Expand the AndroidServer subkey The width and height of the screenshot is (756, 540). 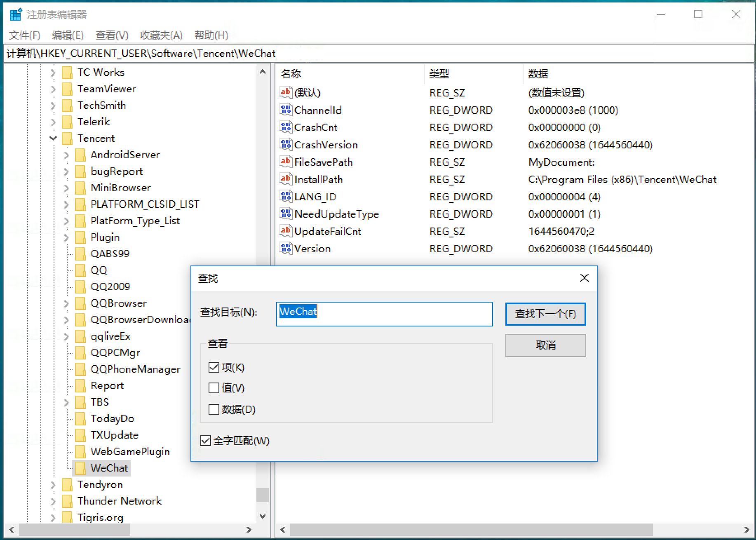[66, 155]
